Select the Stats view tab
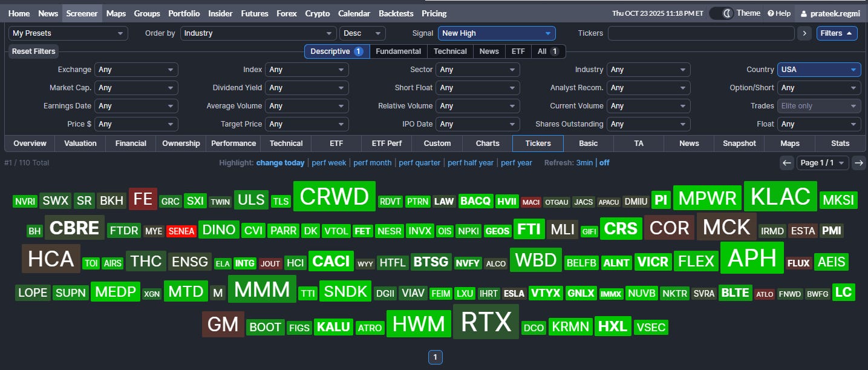Viewport: 868px width, 370px height. coord(840,144)
